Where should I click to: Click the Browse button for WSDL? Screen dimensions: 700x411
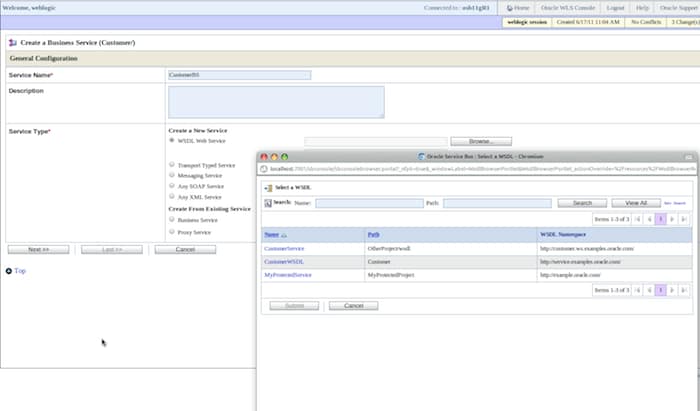click(x=481, y=141)
